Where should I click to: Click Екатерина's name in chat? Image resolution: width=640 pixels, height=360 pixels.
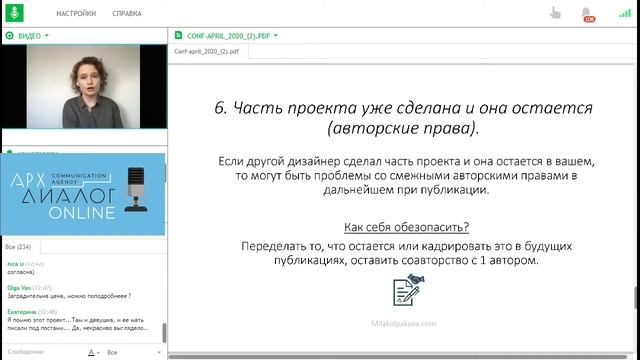tap(22, 312)
